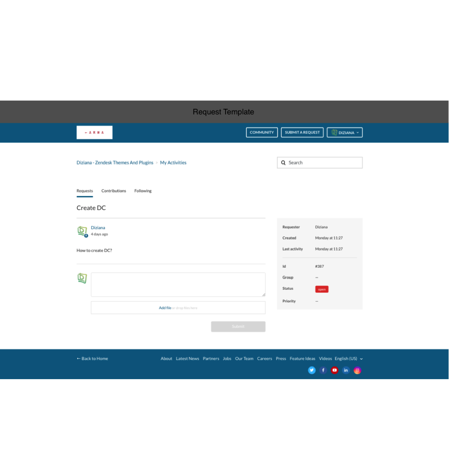
Task: Go to My Activities breadcrumb link
Action: tap(173, 163)
